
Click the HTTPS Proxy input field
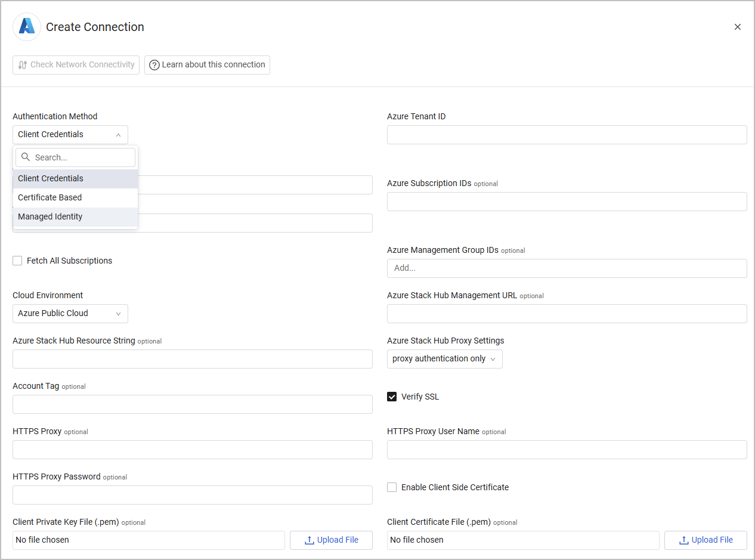(x=193, y=450)
